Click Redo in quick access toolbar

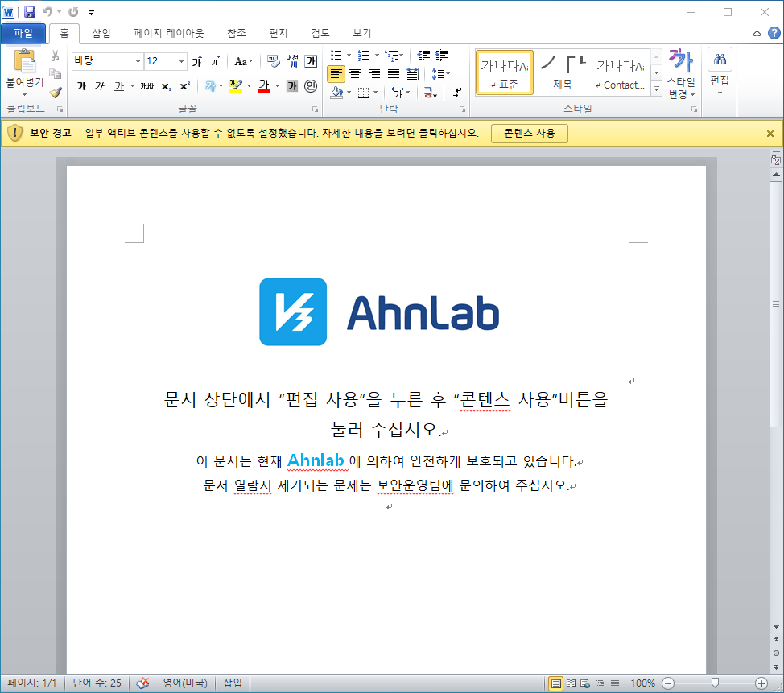tap(73, 11)
